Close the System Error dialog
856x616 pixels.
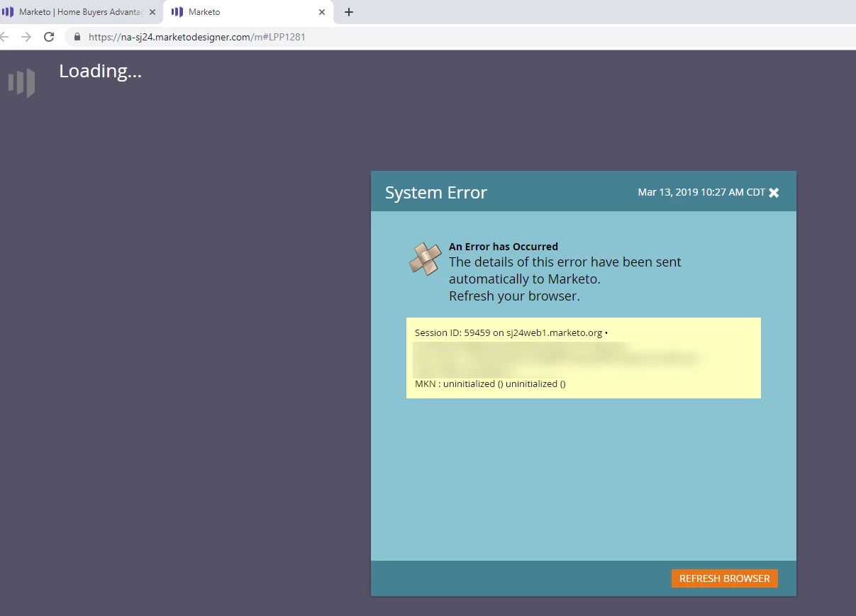774,193
